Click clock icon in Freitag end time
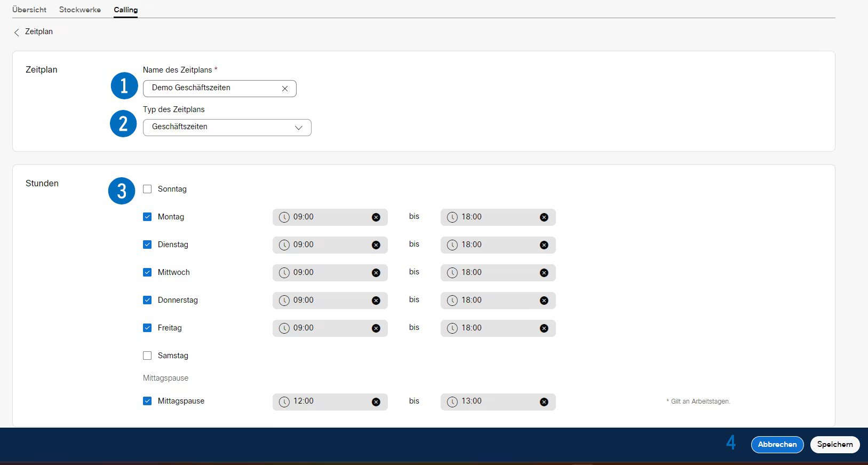The width and height of the screenshot is (868, 465). [x=452, y=328]
